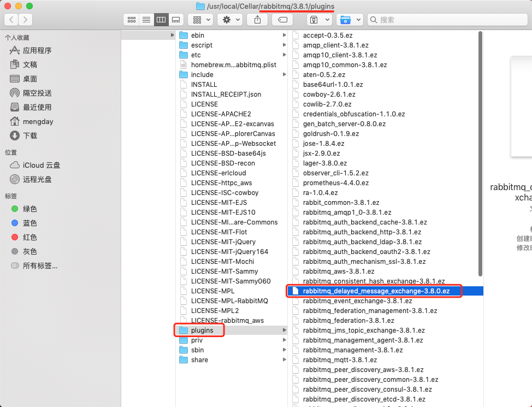The image size is (532, 407).
Task: Click the Share toolbar button
Action: coord(257,20)
